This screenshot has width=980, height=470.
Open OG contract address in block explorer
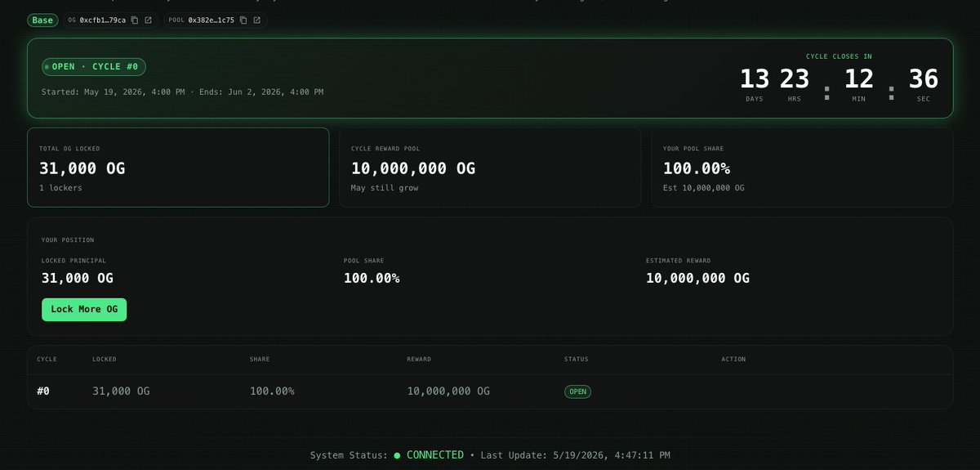coord(148,20)
